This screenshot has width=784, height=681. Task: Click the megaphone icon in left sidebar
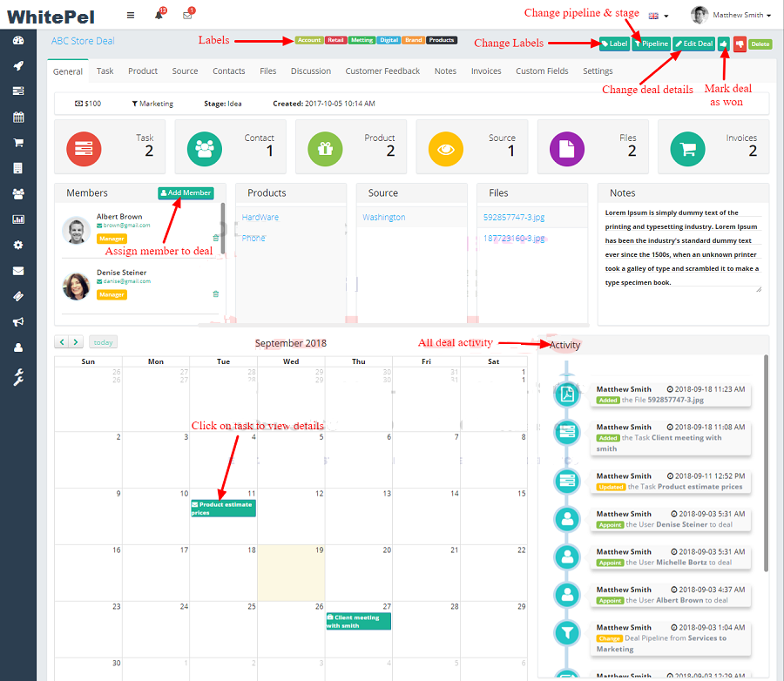tap(17, 322)
